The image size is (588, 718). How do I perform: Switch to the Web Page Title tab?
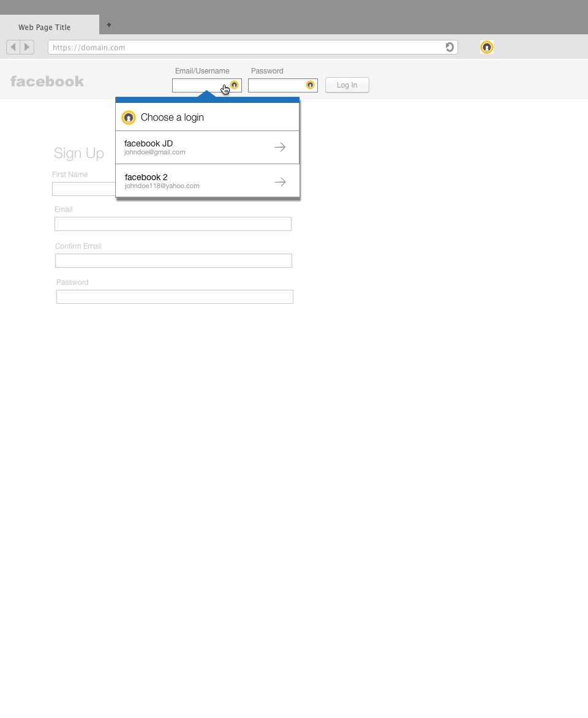(44, 27)
